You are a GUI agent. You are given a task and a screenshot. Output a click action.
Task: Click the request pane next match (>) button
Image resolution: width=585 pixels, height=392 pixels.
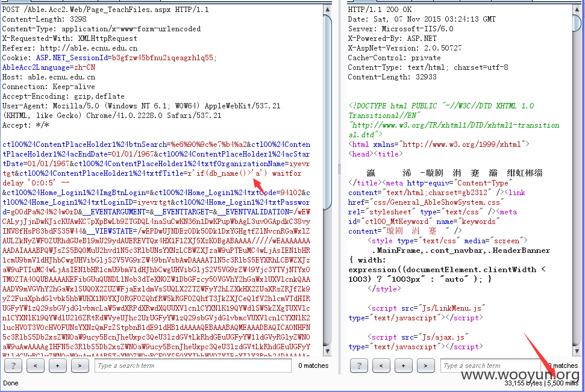point(80,366)
